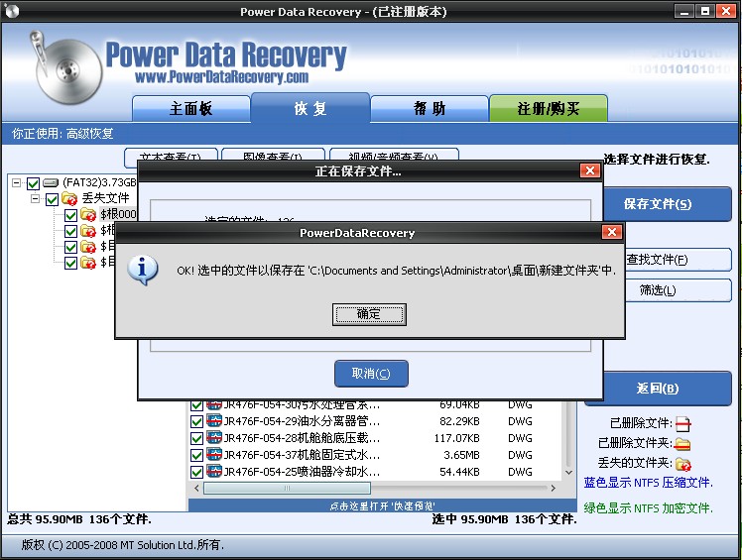Collapse the (FAT32)3.73GB drive node

pos(17,182)
